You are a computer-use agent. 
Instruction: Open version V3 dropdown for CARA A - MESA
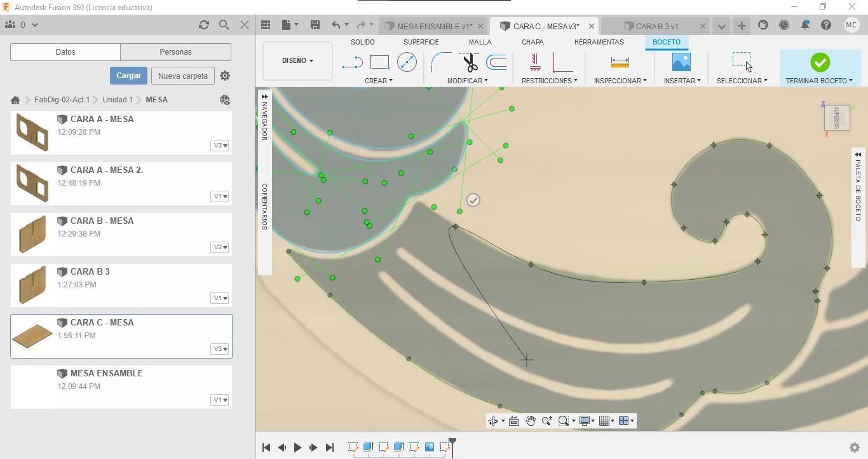coord(219,146)
